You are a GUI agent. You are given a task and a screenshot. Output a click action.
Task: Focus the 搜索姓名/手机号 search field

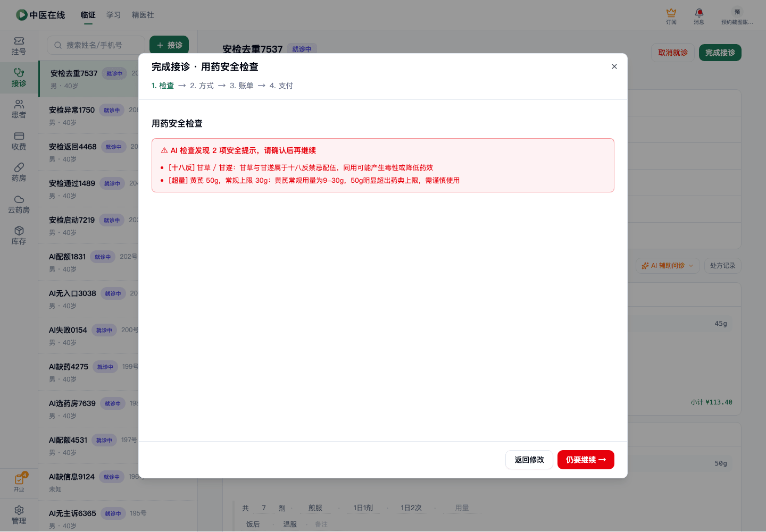[x=96, y=45]
